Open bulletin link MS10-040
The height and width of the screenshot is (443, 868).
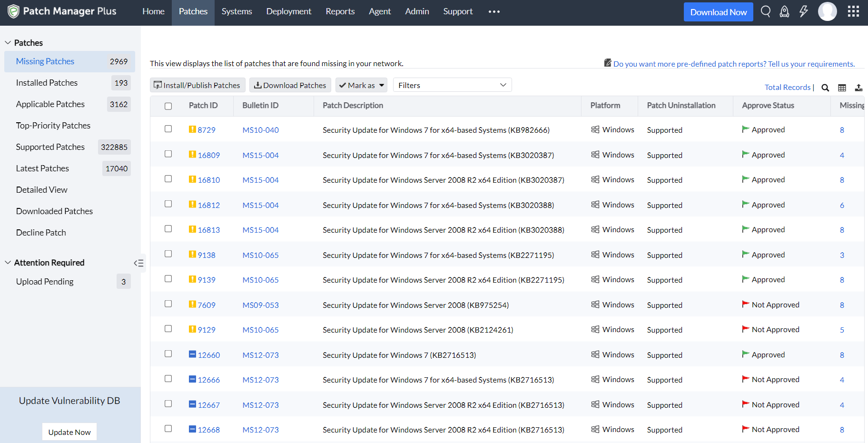pos(260,130)
